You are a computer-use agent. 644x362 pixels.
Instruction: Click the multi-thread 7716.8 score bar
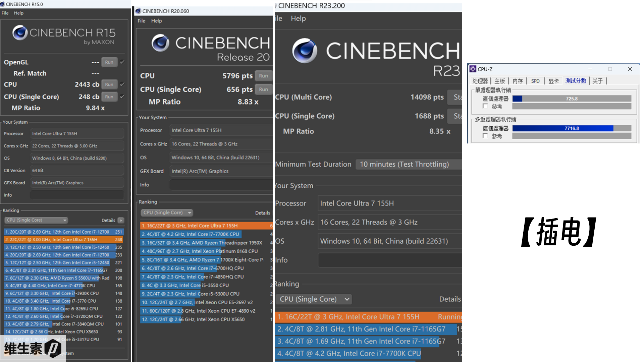(572, 128)
